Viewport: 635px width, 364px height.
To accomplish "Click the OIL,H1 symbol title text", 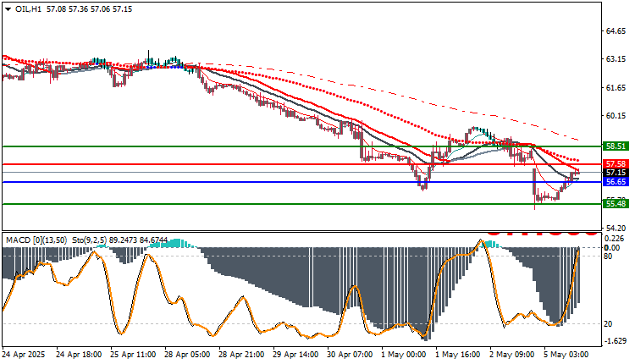I will (x=28, y=9).
